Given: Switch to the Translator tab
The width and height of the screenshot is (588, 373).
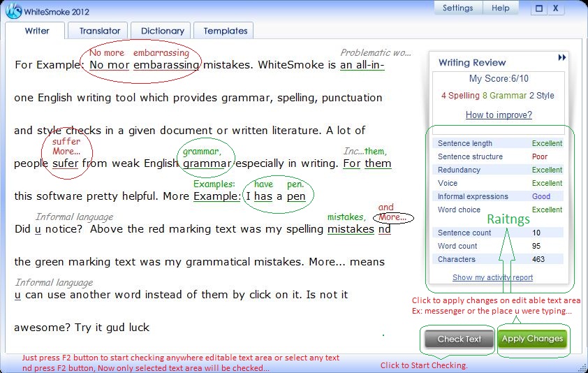Looking at the screenshot, I should pyautogui.click(x=100, y=31).
